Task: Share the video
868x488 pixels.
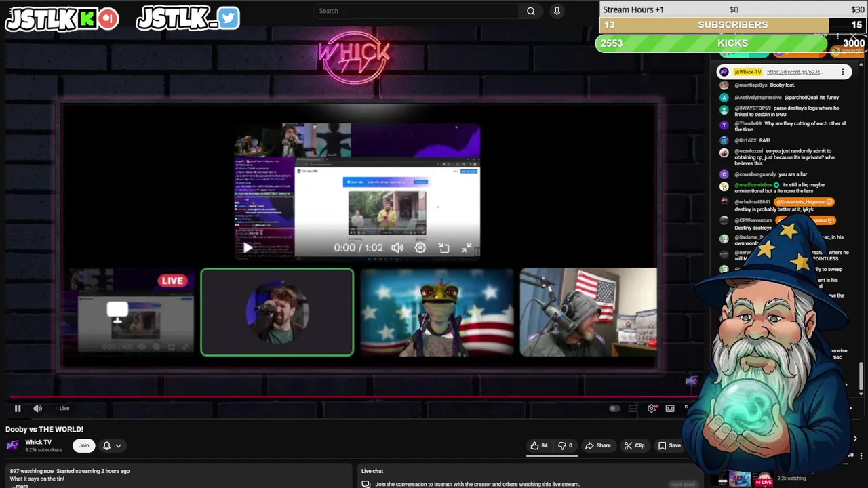Action: tap(598, 445)
